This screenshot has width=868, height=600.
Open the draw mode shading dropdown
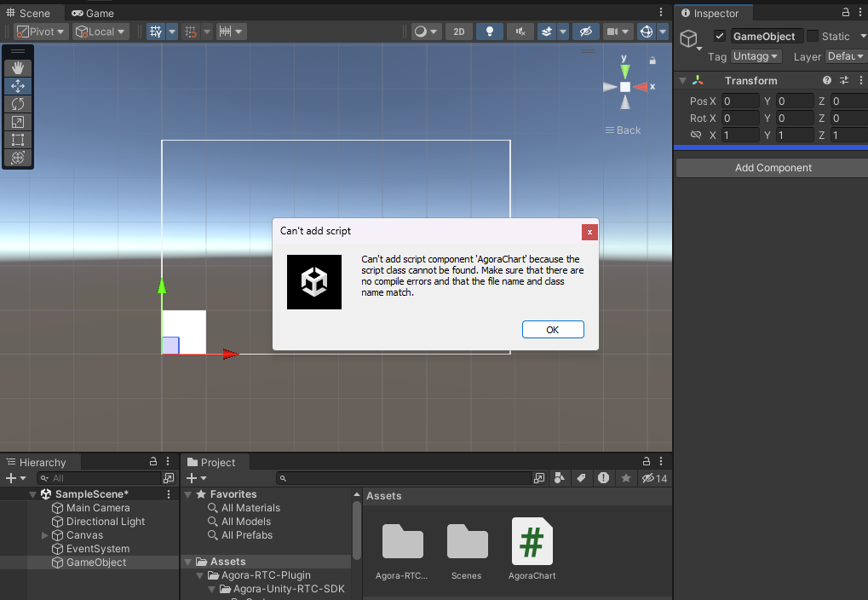pyautogui.click(x=426, y=32)
